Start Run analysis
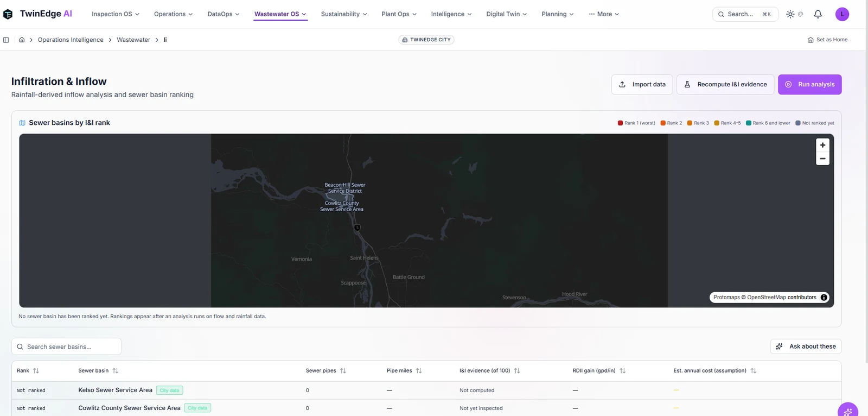The height and width of the screenshot is (416, 868). (810, 85)
